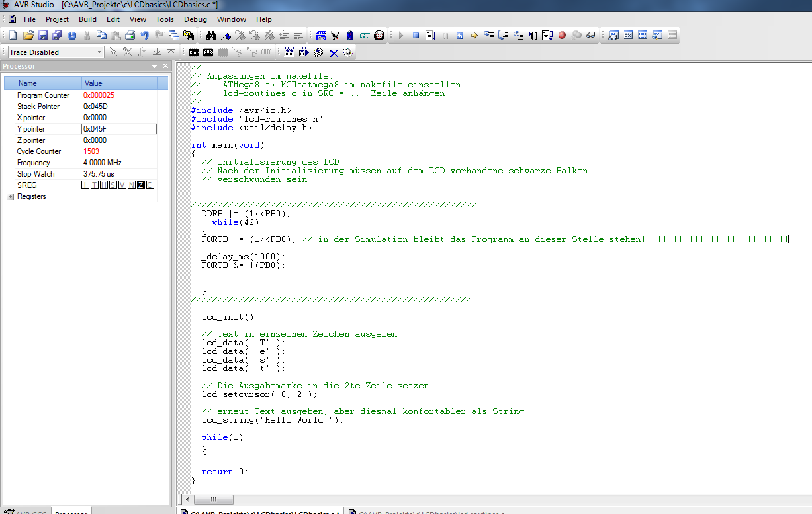This screenshot has height=514, width=812.
Task: Toggle bookmark with blue flag icon
Action: (226, 35)
